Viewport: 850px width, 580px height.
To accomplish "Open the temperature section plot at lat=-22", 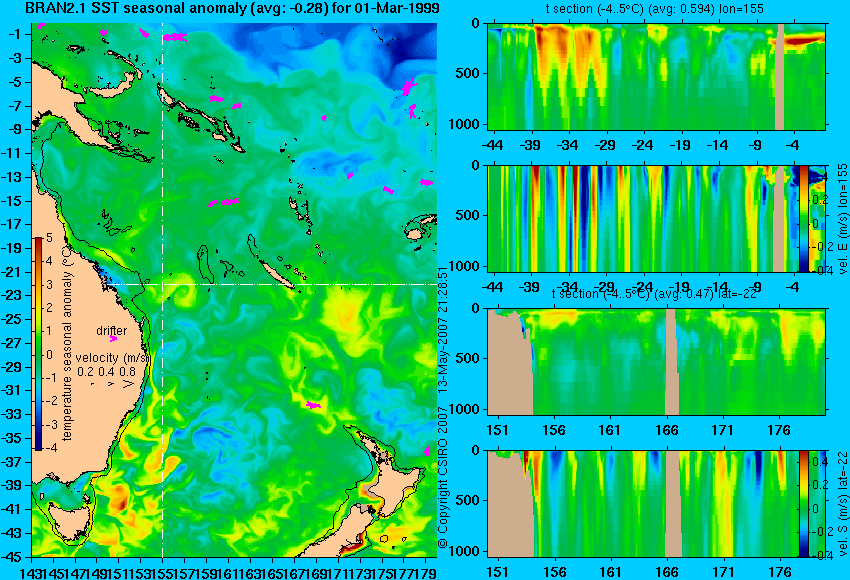I will 656,362.
